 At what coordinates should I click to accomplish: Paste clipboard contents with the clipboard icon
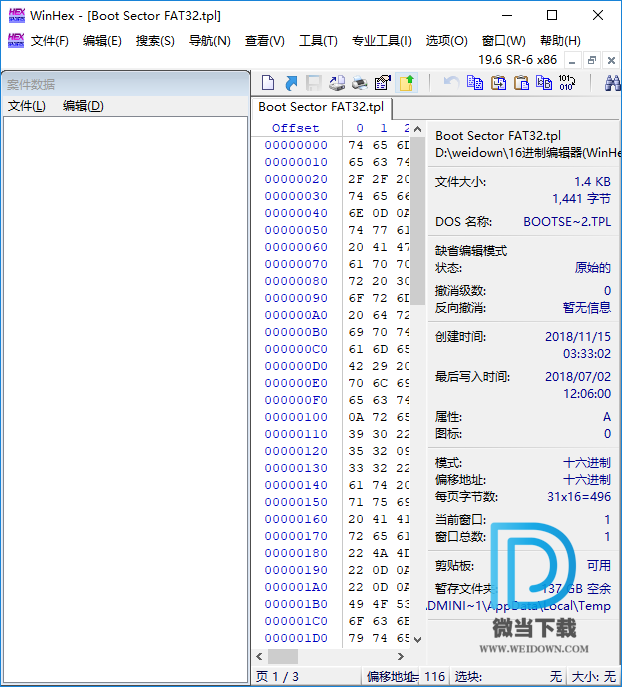521,83
